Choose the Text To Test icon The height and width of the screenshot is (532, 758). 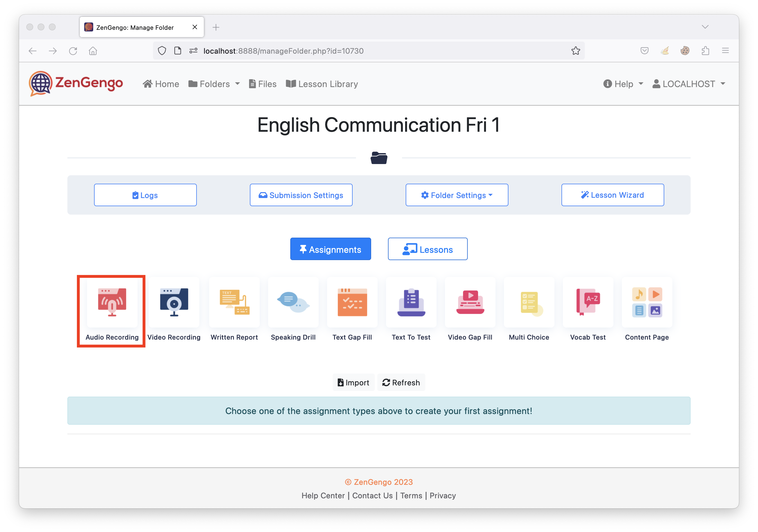[411, 303]
